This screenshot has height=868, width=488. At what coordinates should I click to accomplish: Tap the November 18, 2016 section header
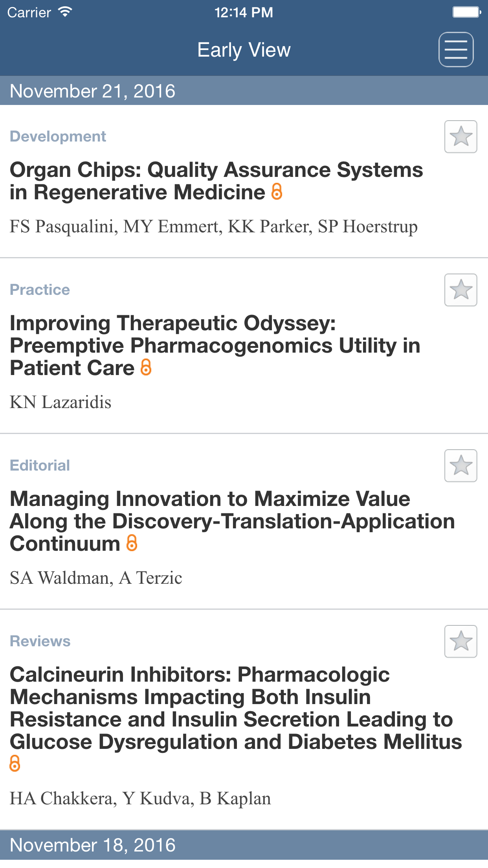[93, 845]
